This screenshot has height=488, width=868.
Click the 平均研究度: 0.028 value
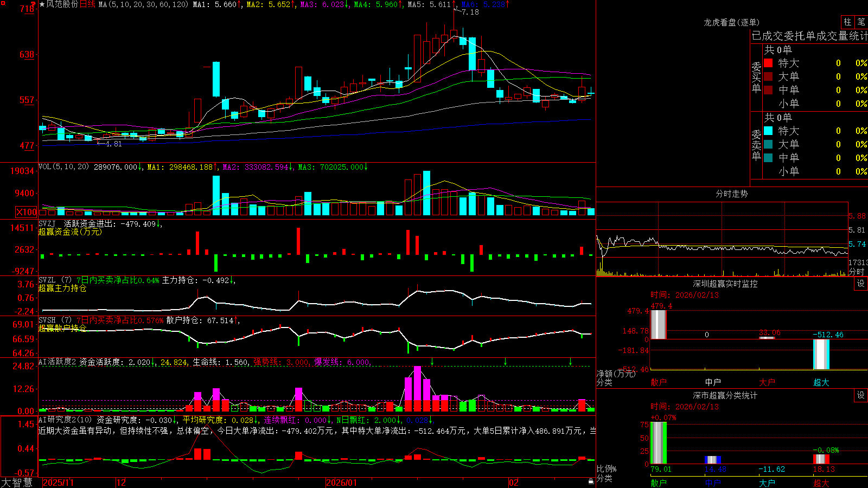coord(218,420)
